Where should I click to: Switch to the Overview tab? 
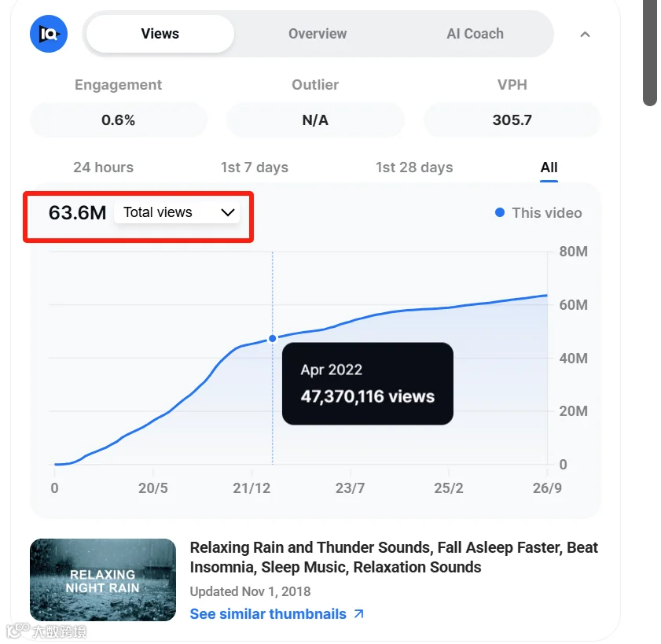pyautogui.click(x=318, y=34)
